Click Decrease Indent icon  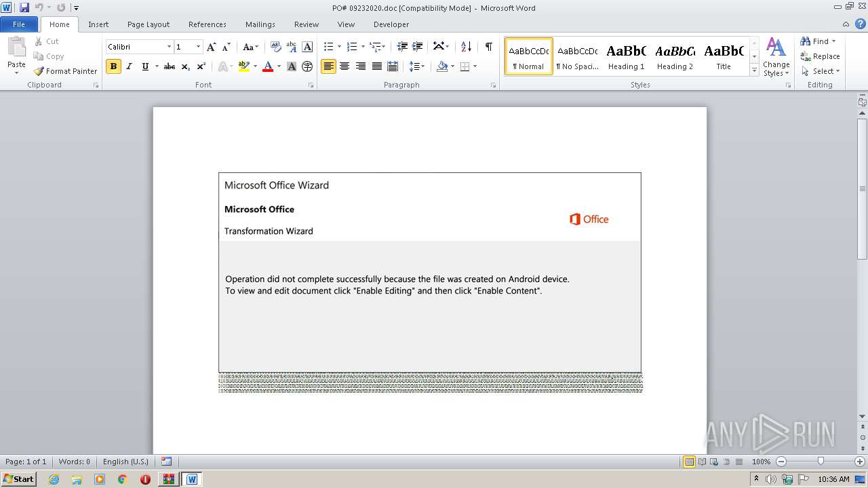(x=402, y=47)
